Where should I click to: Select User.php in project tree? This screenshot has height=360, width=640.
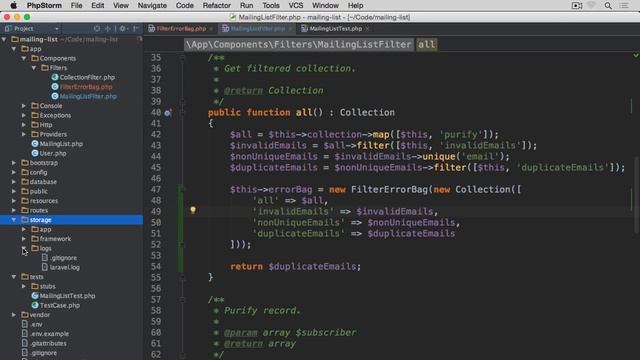tap(53, 153)
